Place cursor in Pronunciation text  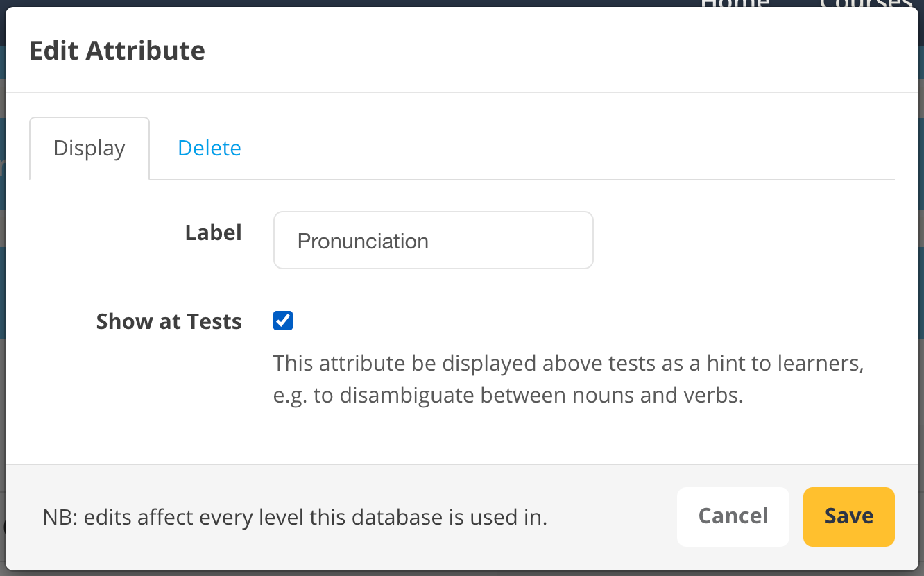pos(363,242)
